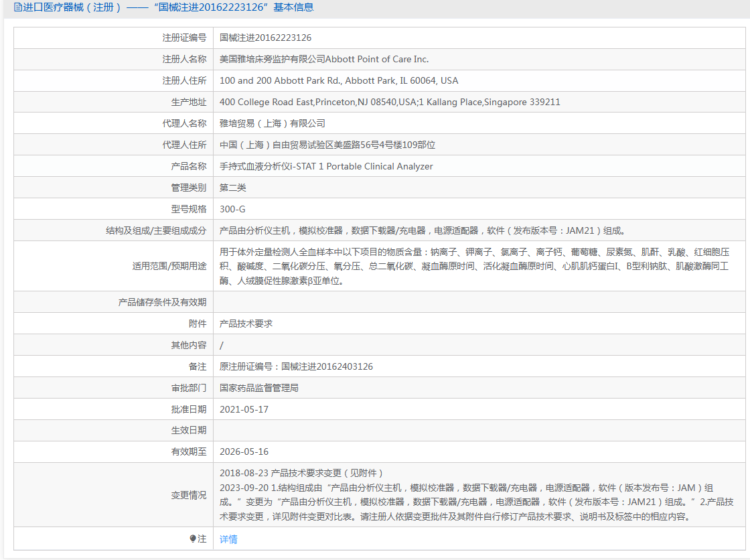Select the 批准日期 label
Screen dimensions: 750x560
(x=189, y=410)
